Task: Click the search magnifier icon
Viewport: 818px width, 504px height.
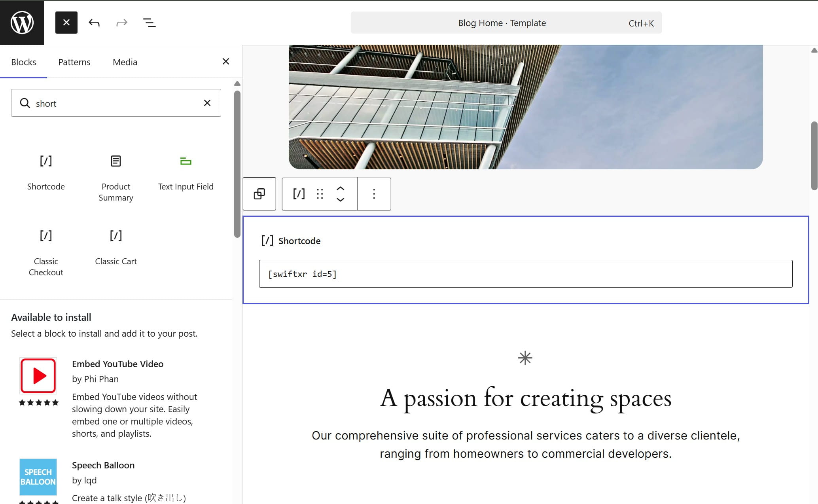Action: [x=25, y=103]
